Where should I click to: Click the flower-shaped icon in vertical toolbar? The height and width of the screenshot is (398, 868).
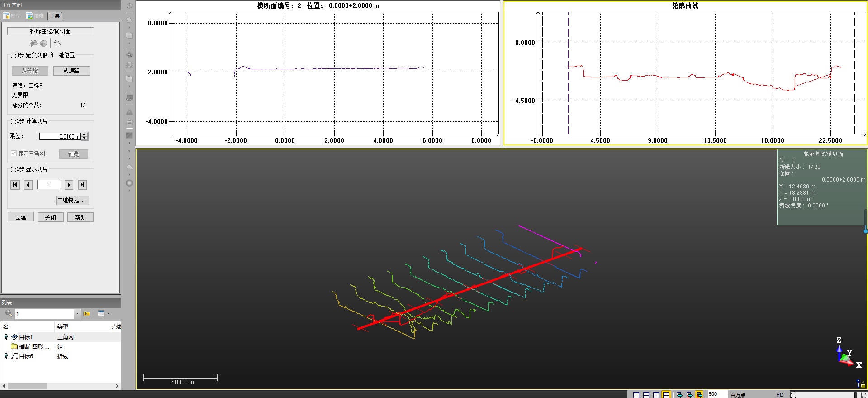tap(129, 54)
